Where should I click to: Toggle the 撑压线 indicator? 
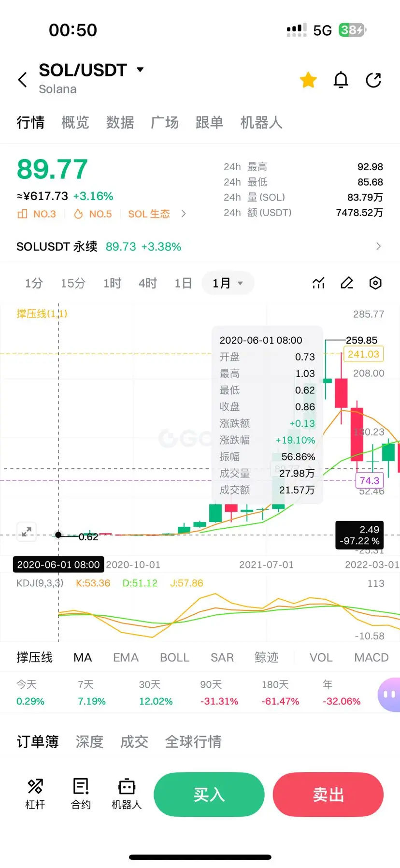(x=34, y=657)
